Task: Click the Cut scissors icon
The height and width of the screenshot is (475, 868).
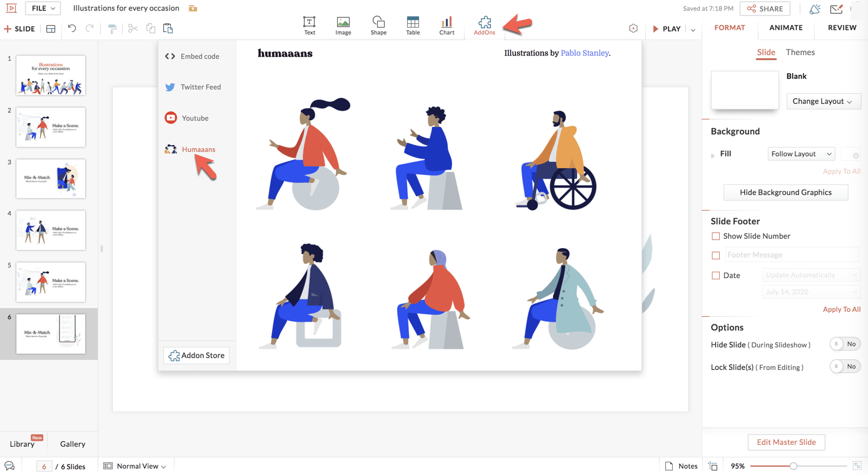Action: point(133,29)
